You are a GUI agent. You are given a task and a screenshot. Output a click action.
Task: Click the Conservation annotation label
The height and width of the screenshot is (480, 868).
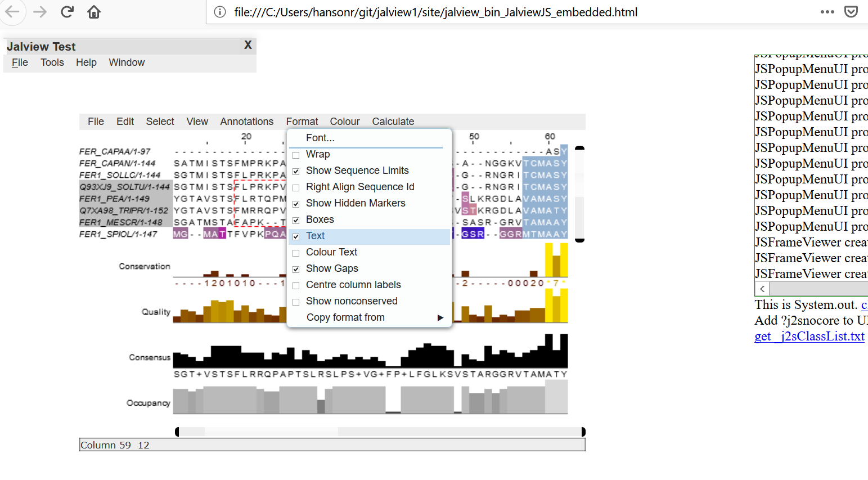coord(145,266)
